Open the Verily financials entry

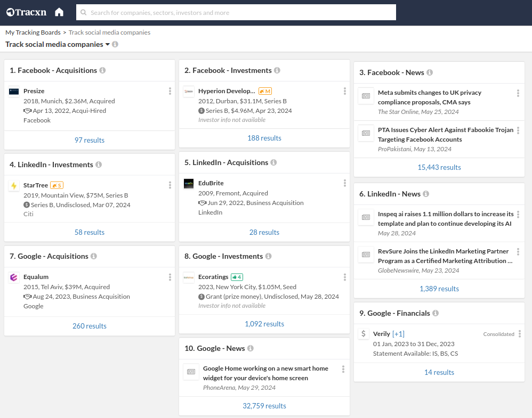tap(382, 334)
